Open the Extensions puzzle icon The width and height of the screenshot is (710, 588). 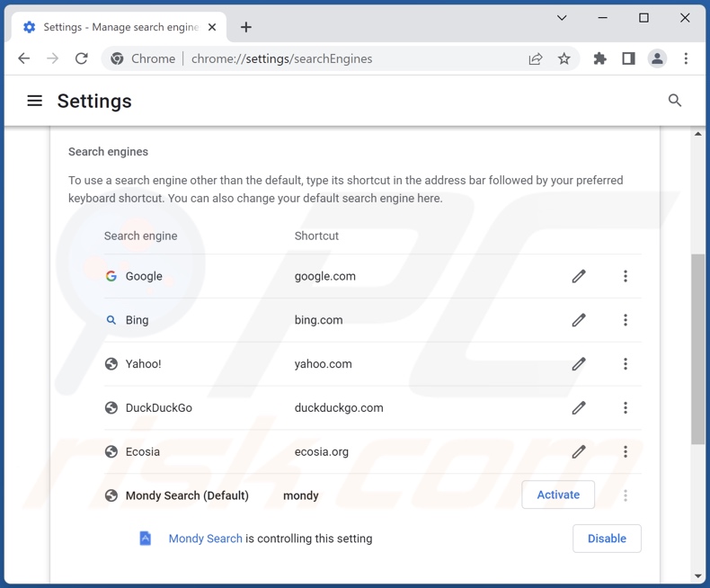pyautogui.click(x=600, y=58)
